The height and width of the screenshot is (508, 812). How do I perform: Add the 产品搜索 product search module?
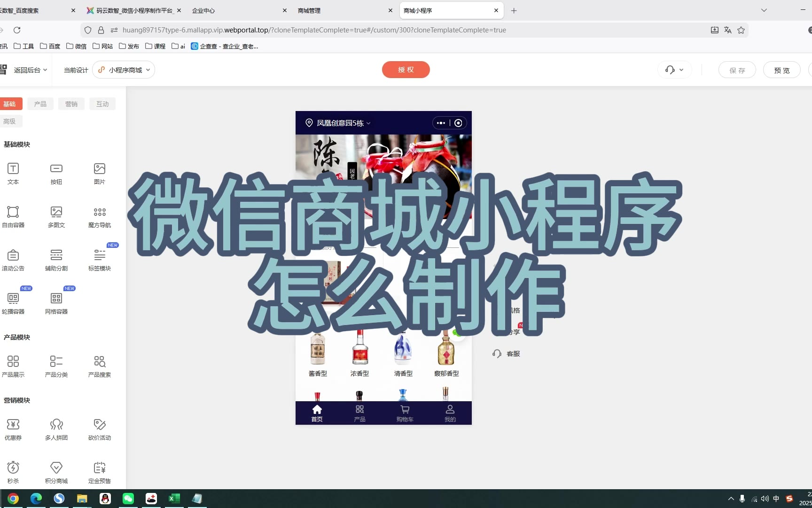point(100,366)
